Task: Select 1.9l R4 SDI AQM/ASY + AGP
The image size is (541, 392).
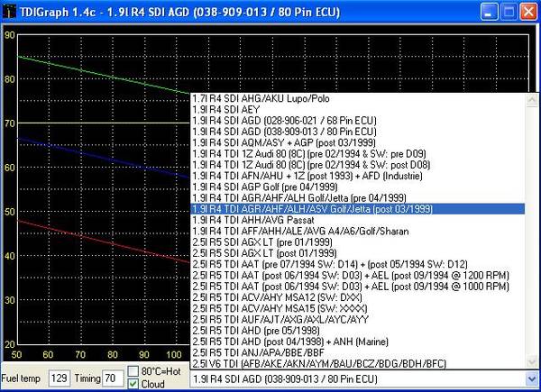Action: tap(357, 142)
